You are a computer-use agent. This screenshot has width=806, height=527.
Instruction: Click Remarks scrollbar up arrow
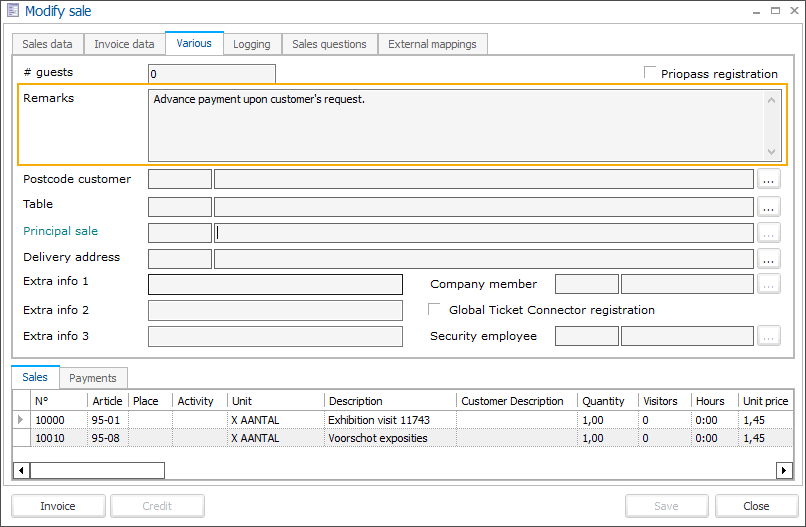tap(771, 99)
